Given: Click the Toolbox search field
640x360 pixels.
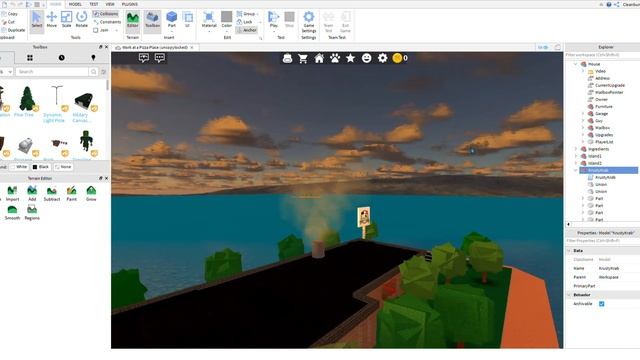Looking at the screenshot, I should tap(52, 72).
